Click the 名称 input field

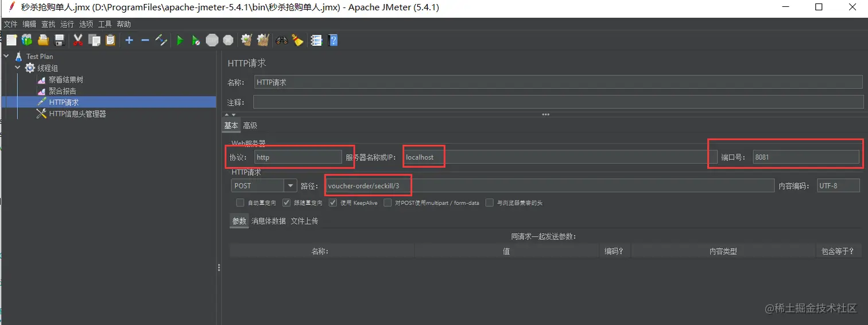tap(558, 82)
